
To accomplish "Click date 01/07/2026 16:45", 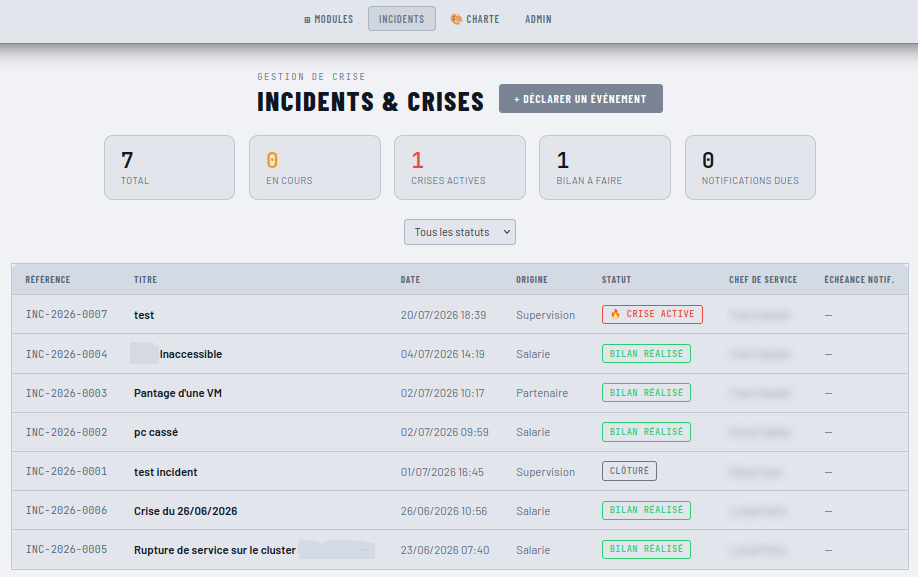I will pyautogui.click(x=442, y=472).
